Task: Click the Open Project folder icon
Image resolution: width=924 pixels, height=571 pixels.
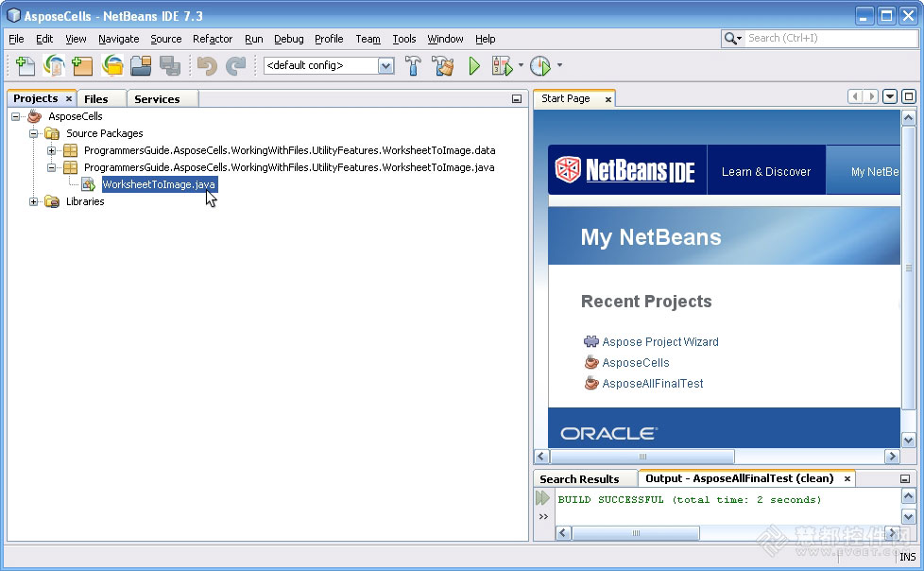Action: click(x=141, y=65)
